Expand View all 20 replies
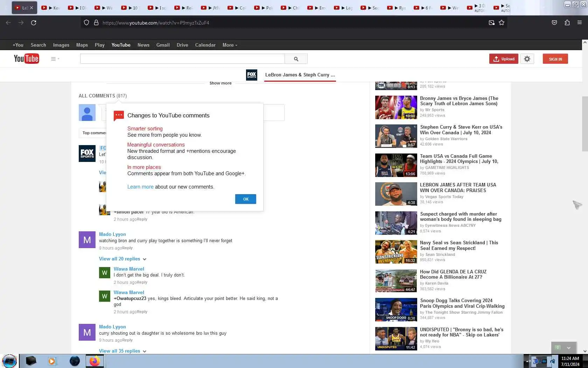 (122, 259)
